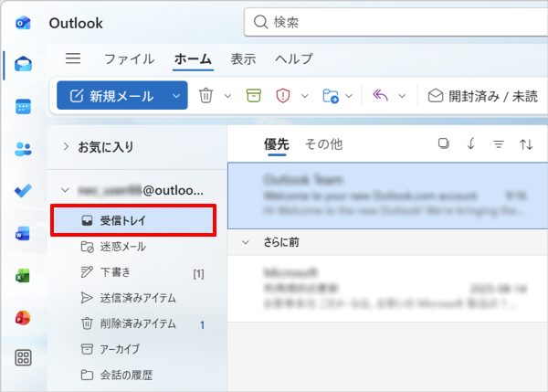Open the highlighted first message in list
The image size is (548, 392).
[x=387, y=196]
